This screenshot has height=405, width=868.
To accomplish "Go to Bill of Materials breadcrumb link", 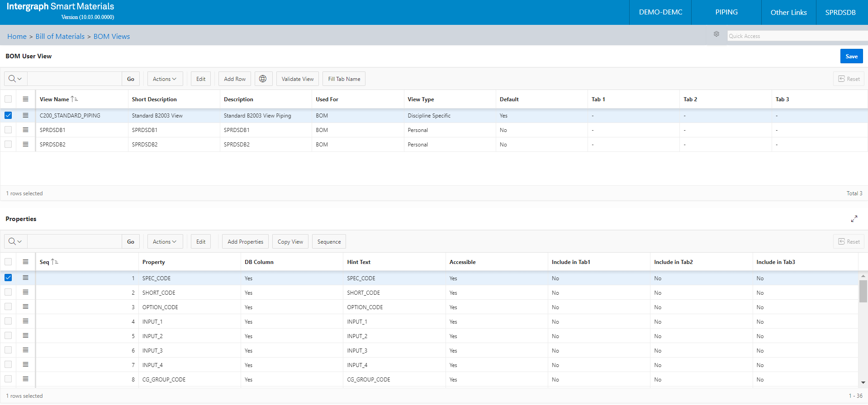I will click(60, 36).
